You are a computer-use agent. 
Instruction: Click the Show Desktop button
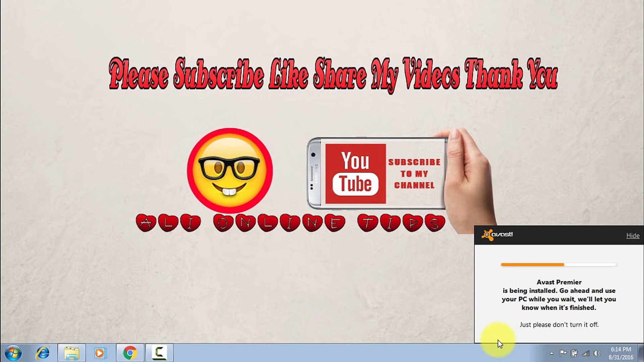pyautogui.click(x=641, y=353)
